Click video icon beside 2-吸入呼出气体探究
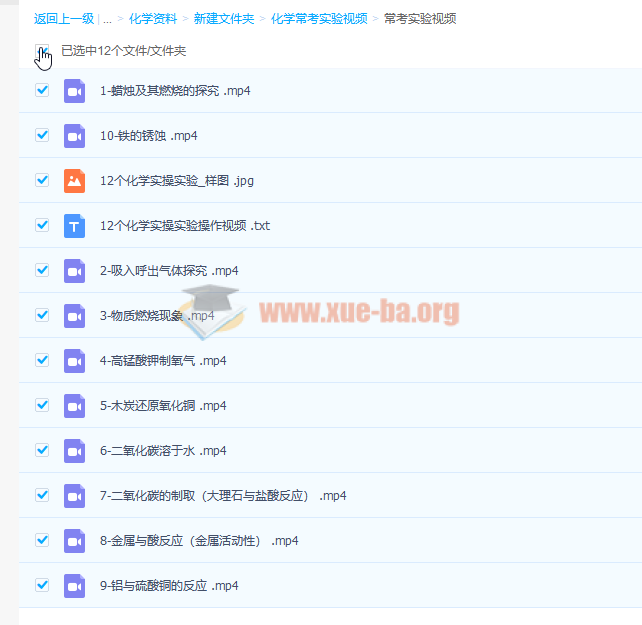Image resolution: width=642 pixels, height=625 pixels. pyautogui.click(x=75, y=271)
